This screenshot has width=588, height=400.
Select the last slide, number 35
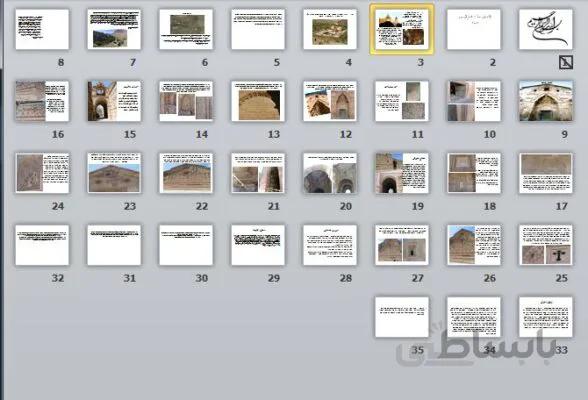(402, 317)
